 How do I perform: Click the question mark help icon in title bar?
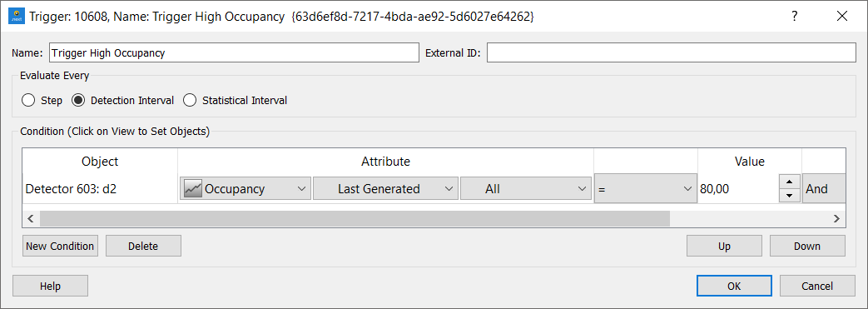[795, 16]
